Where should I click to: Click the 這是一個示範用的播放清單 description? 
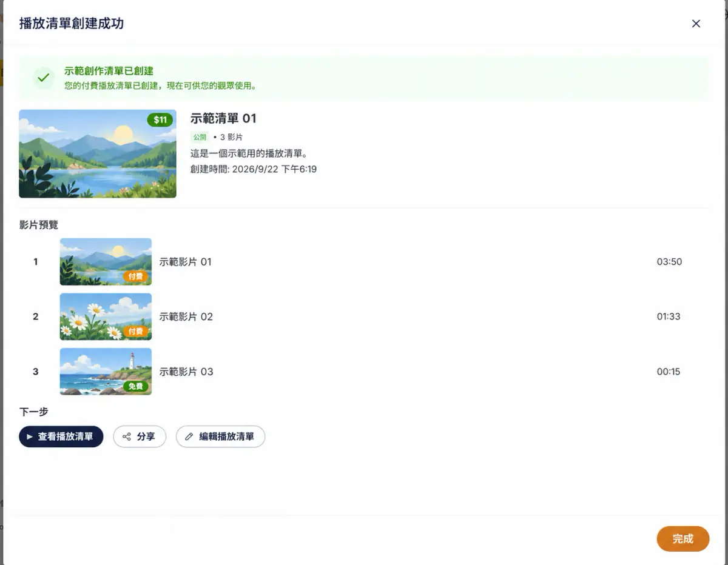tap(249, 153)
